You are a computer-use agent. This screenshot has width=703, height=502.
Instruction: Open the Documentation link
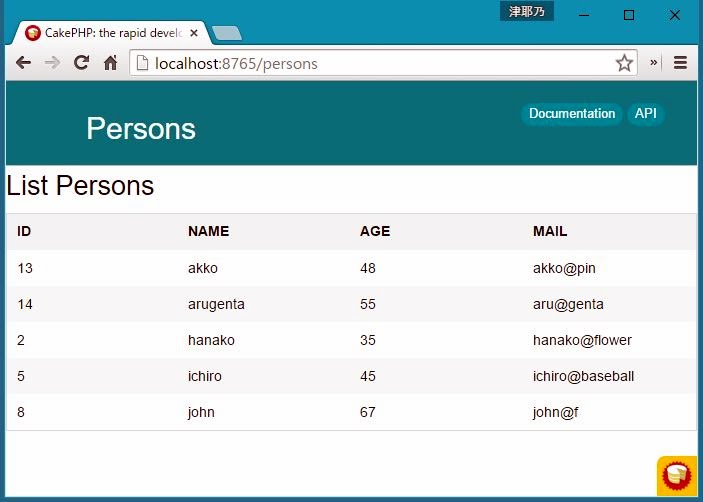point(572,114)
